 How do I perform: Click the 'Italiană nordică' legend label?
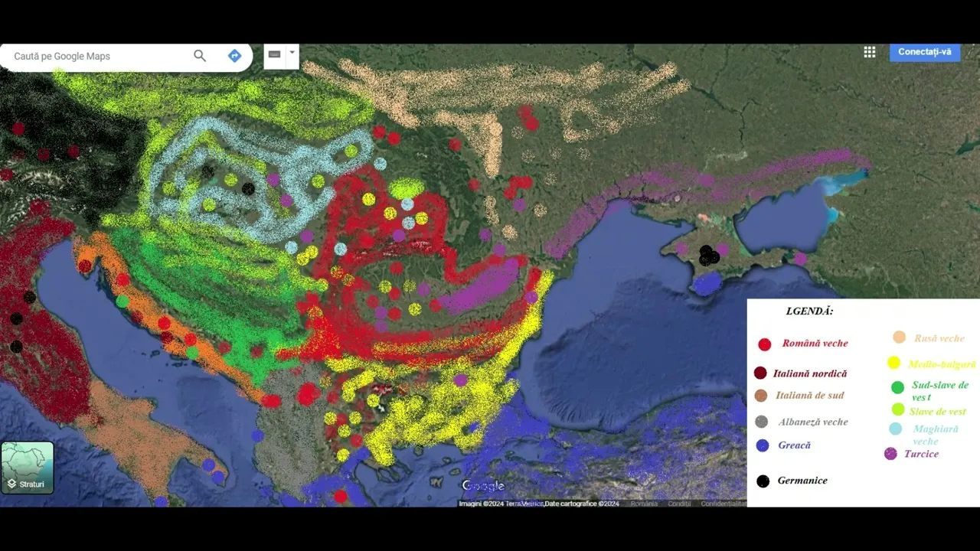click(810, 373)
